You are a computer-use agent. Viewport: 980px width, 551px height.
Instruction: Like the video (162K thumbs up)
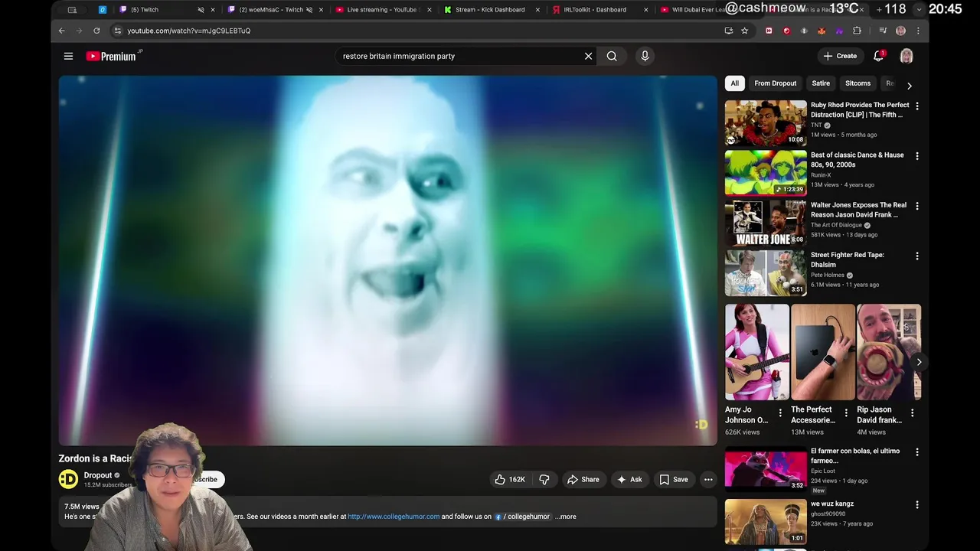tap(510, 479)
